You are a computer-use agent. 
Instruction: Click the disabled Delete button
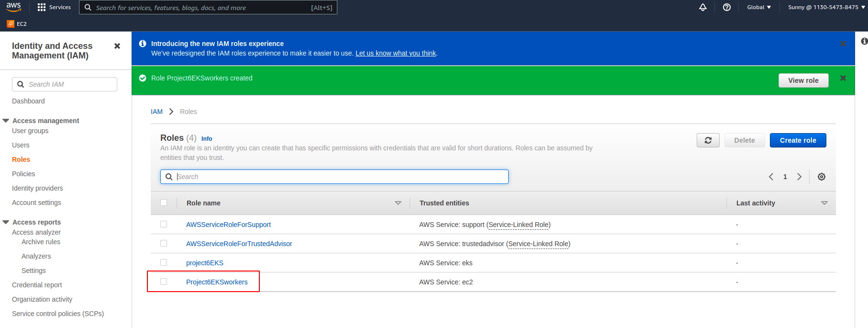745,140
